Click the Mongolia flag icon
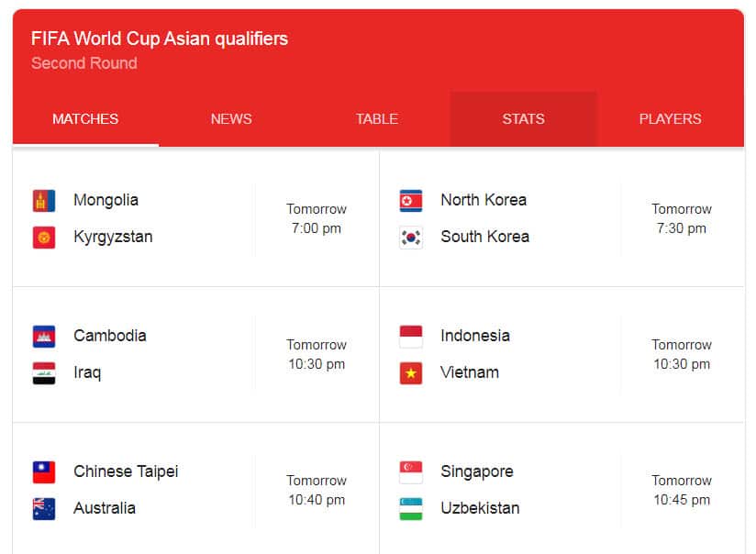Viewport: 756px width, 554px height. tap(43, 200)
